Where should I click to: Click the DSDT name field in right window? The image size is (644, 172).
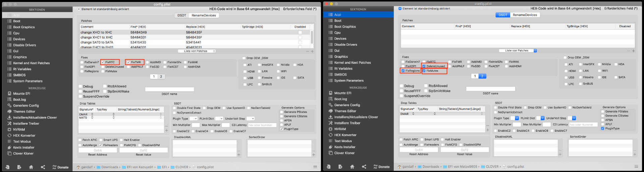coord(490,89)
